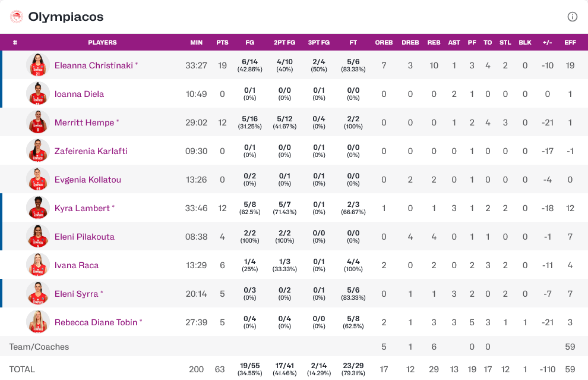Screen dimensions: 588x380
Task: Select the REB column header
Action: point(434,42)
